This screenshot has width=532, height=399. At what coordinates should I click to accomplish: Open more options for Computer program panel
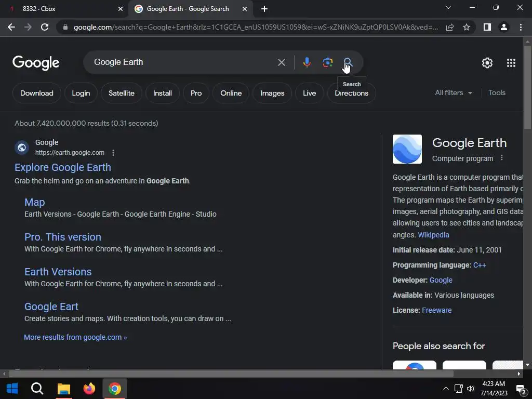tap(502, 158)
